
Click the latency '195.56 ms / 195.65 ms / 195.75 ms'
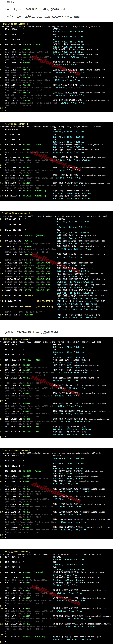click(x=77, y=304)
